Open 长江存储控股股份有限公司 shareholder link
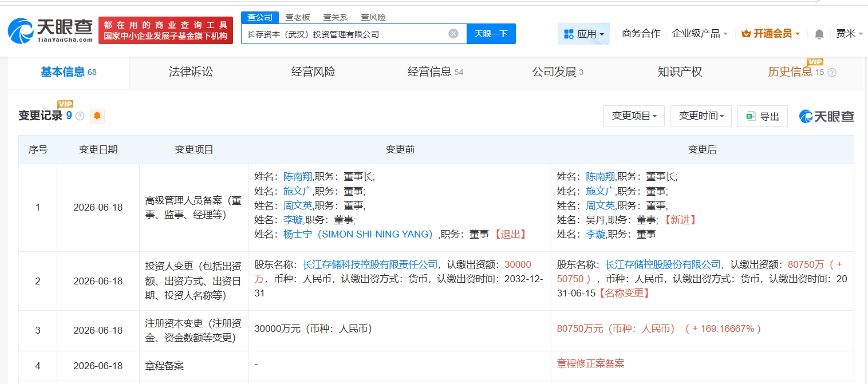This screenshot has height=384, width=868. pyautogui.click(x=663, y=264)
